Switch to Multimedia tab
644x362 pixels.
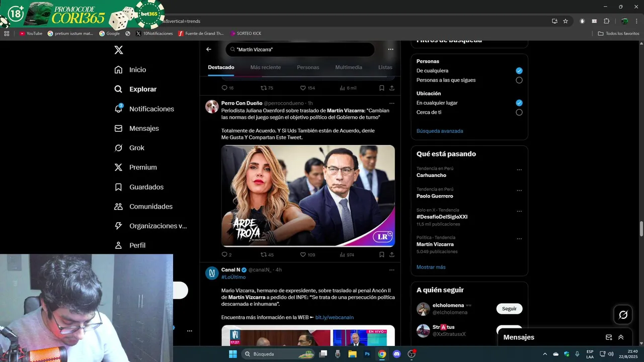(349, 67)
